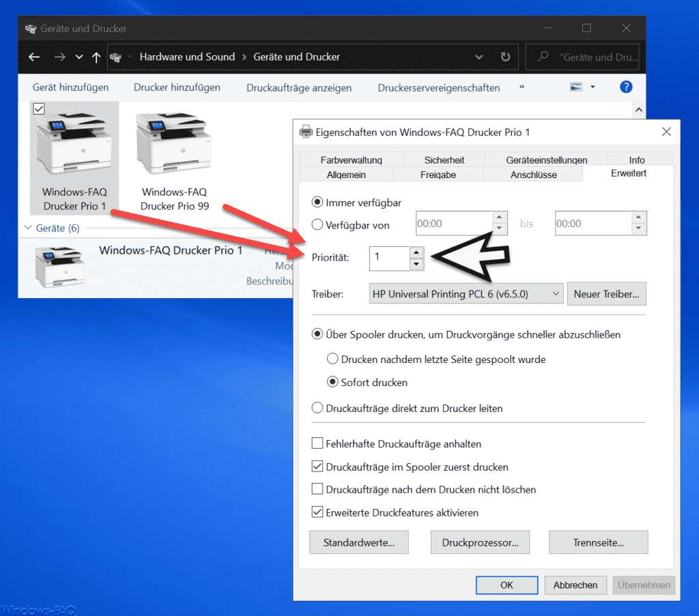Viewport: 699px width, 616px height.
Task: Switch to the Geräteeinstellungen tab
Action: 546,160
